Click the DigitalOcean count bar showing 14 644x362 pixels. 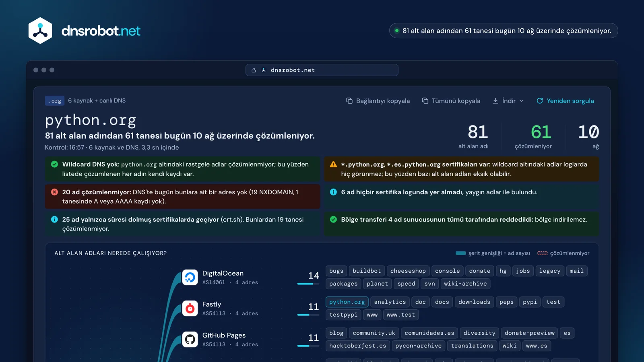tap(308, 284)
